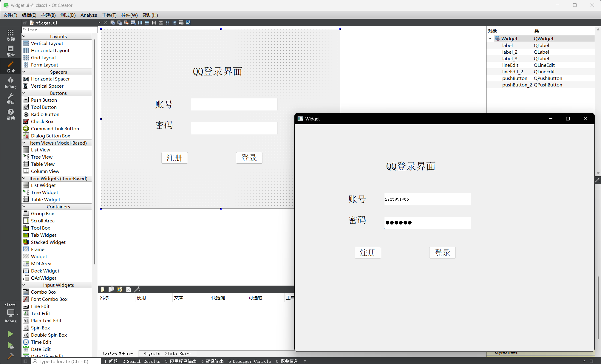
Task: Select Check Box widget item
Action: pyautogui.click(x=42, y=122)
